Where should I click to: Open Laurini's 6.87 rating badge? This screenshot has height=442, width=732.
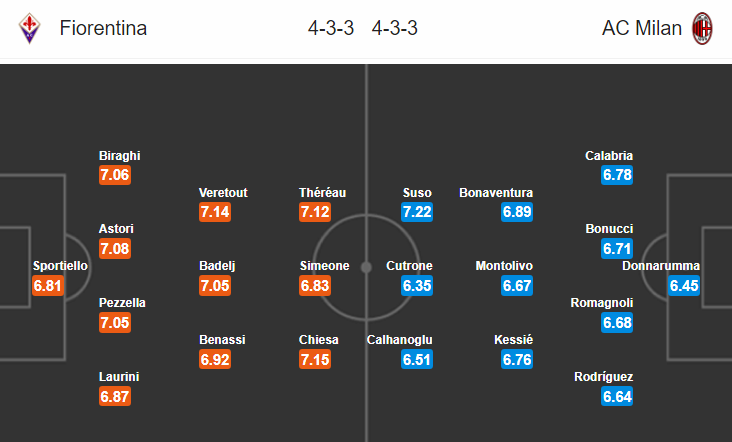pos(115,396)
